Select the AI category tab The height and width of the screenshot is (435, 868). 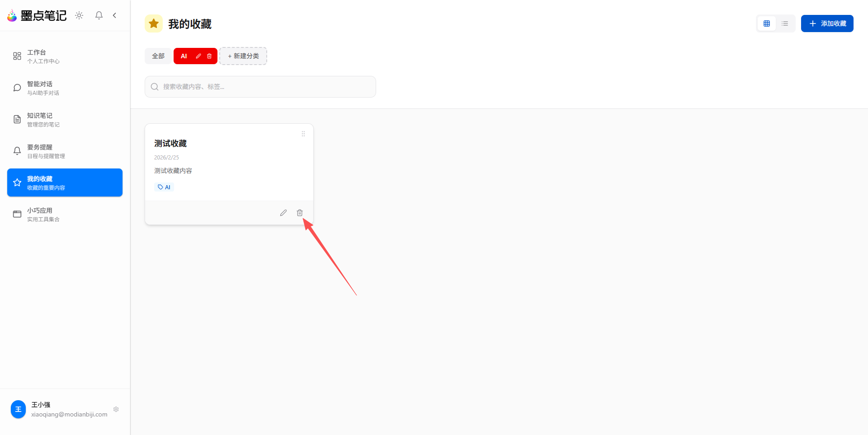click(x=184, y=56)
